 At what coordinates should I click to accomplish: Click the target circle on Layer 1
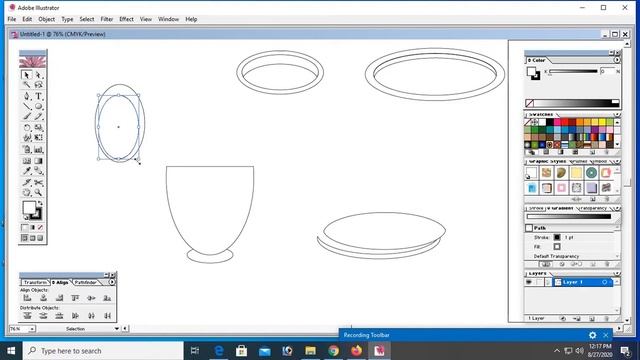(604, 282)
